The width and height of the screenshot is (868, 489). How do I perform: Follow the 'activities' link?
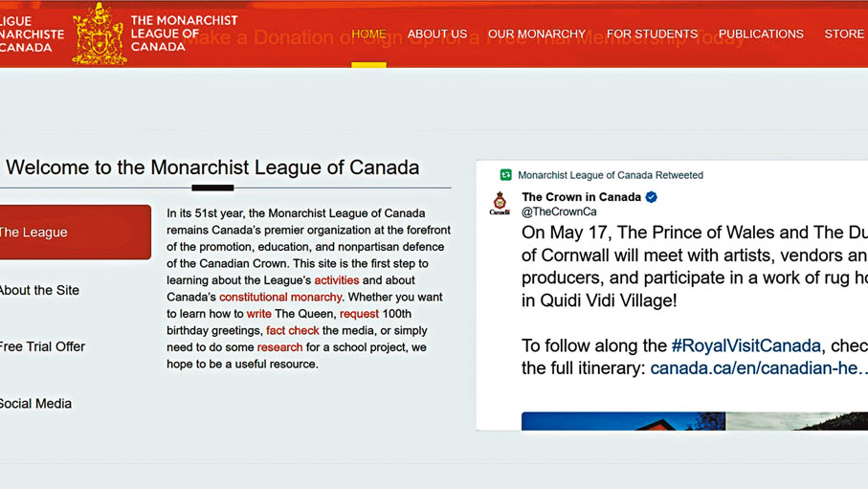pos(337,280)
